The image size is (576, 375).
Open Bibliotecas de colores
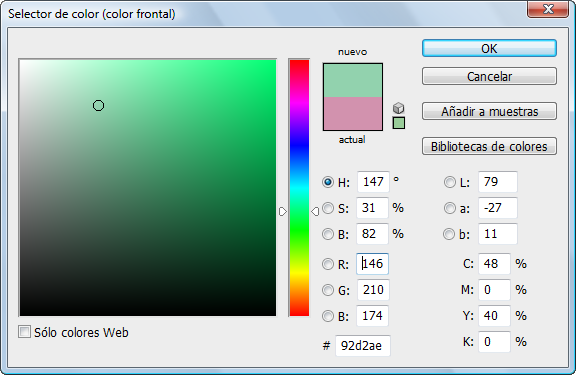pyautogui.click(x=489, y=147)
